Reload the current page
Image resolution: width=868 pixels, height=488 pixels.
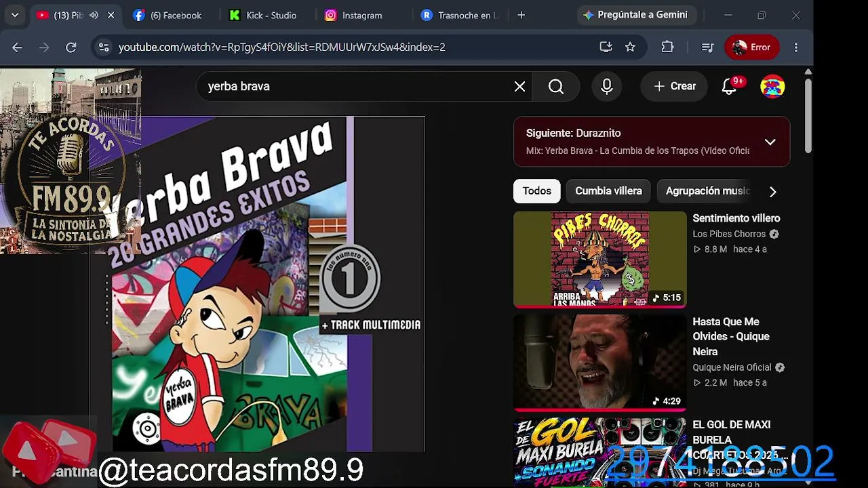coord(71,47)
